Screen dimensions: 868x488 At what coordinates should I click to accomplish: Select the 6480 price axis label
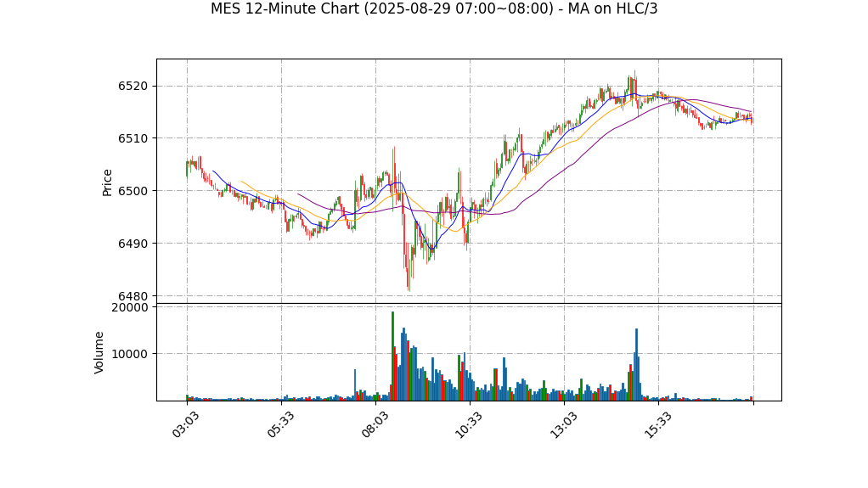[132, 296]
